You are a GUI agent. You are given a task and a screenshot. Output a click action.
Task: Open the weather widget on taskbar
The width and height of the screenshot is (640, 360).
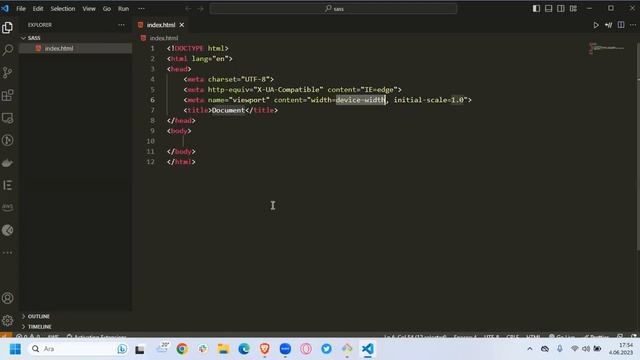click(x=162, y=348)
